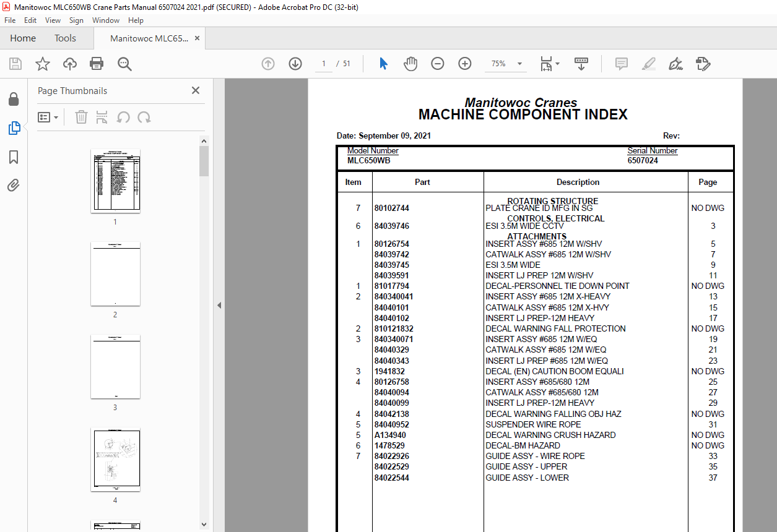
Task: Click part number 80102744
Action: coord(391,208)
